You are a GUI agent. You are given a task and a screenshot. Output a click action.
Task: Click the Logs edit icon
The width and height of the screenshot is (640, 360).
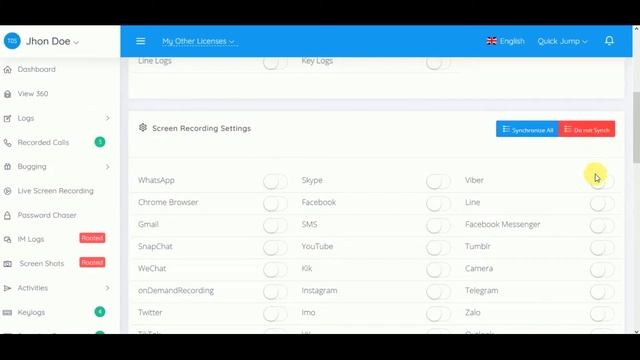click(7, 118)
